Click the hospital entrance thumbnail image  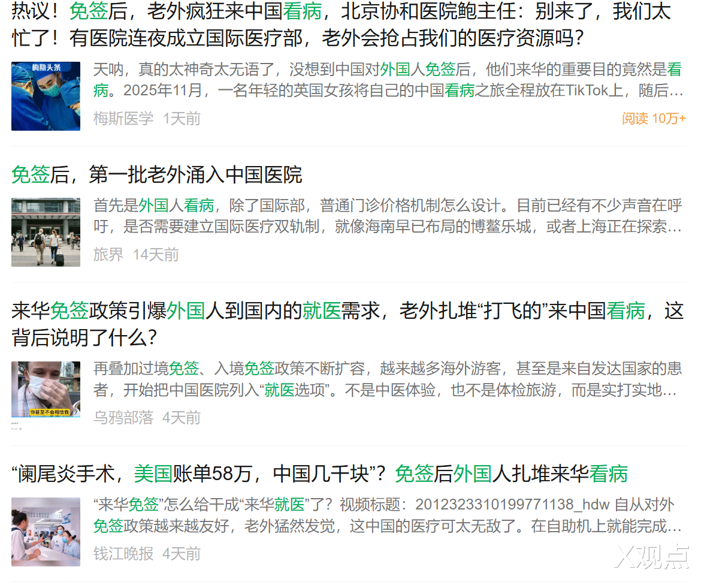click(46, 232)
